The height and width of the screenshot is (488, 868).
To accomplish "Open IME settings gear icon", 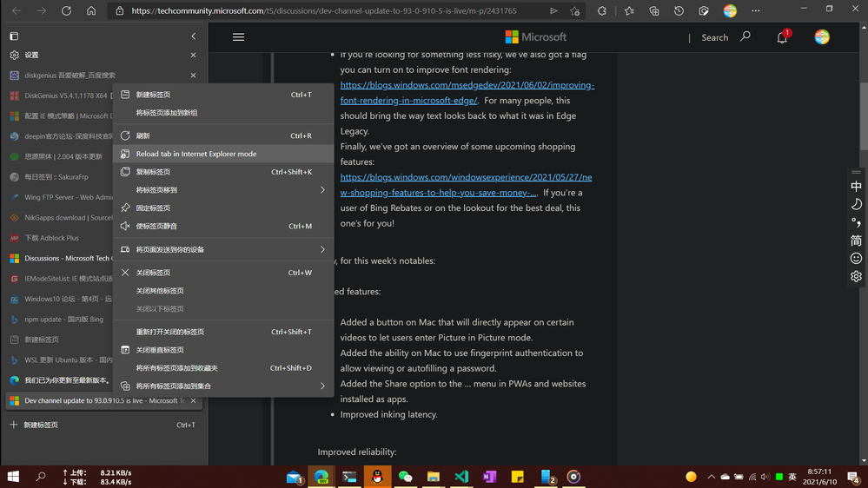I will [x=856, y=276].
